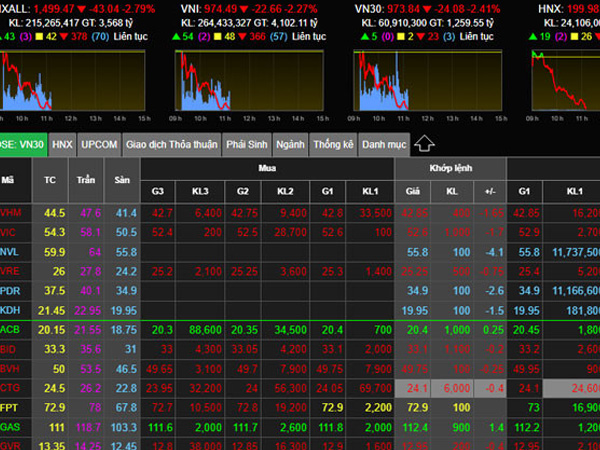
Task: Expand the Danh mục menu
Action: [x=384, y=144]
